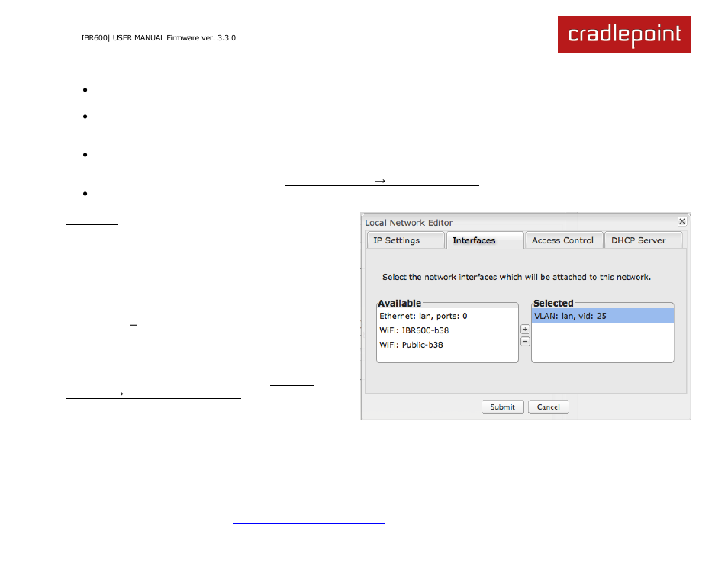Screen dimensions: 728x563
Task: Click the Cradlepoint logo
Action: [623, 35]
